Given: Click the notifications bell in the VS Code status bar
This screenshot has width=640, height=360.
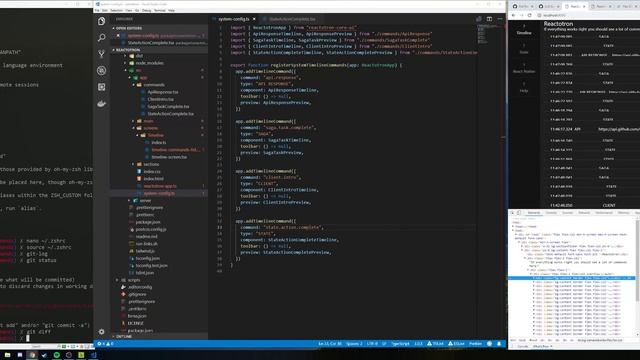Looking at the screenshot, I should pyautogui.click(x=499, y=344).
